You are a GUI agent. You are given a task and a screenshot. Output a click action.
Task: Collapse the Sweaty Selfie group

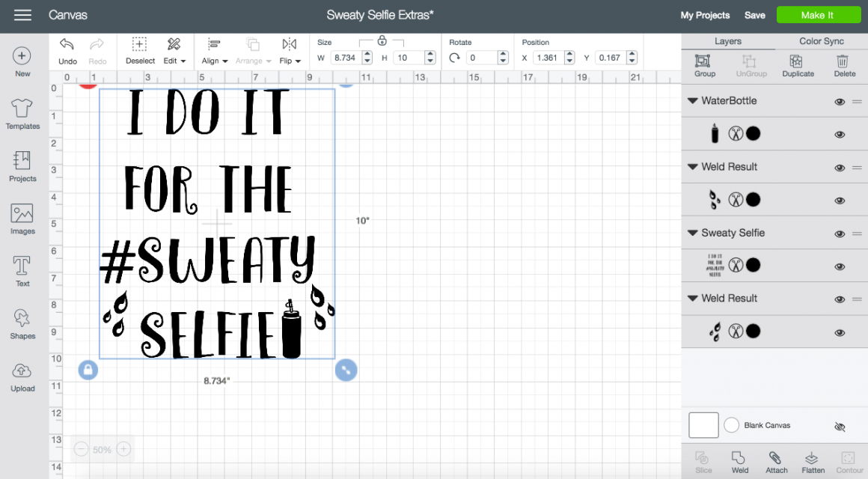pyautogui.click(x=692, y=233)
